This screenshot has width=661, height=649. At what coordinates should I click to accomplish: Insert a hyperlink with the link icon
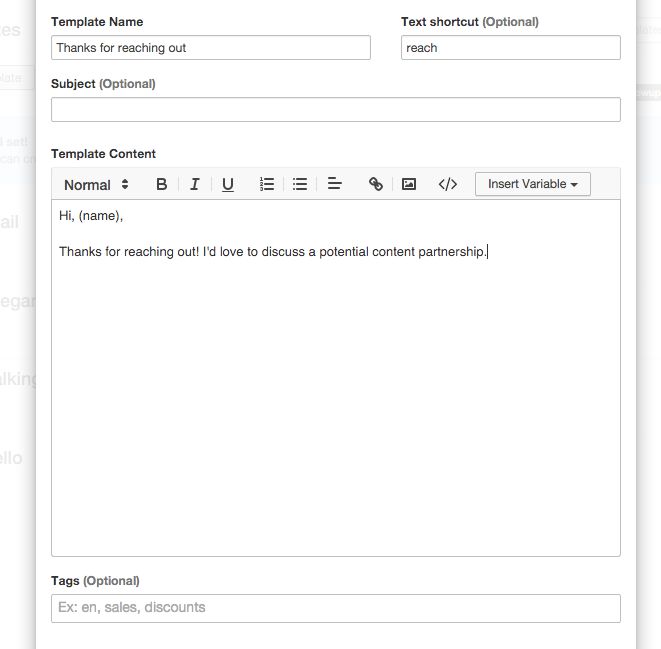tap(376, 184)
